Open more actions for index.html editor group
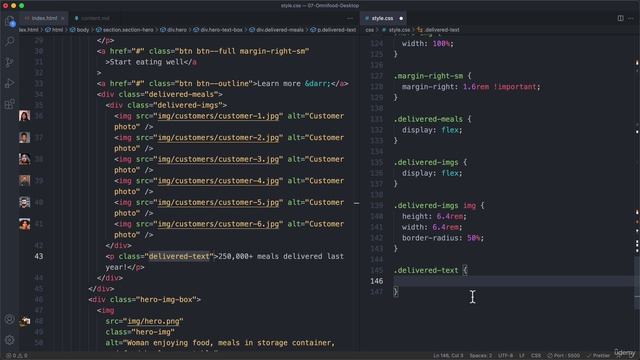Image resolution: width=640 pixels, height=360 pixels. click(350, 18)
